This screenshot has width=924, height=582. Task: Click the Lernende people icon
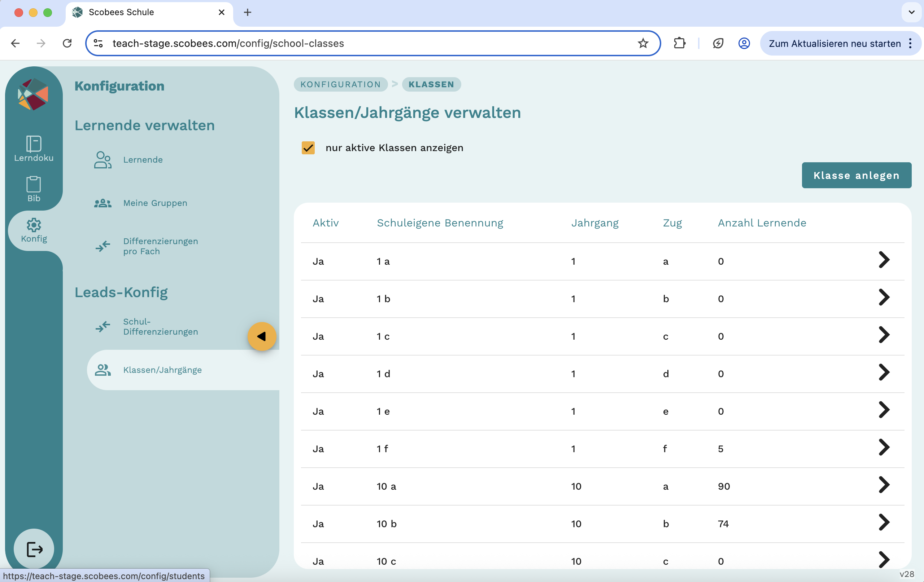(103, 160)
